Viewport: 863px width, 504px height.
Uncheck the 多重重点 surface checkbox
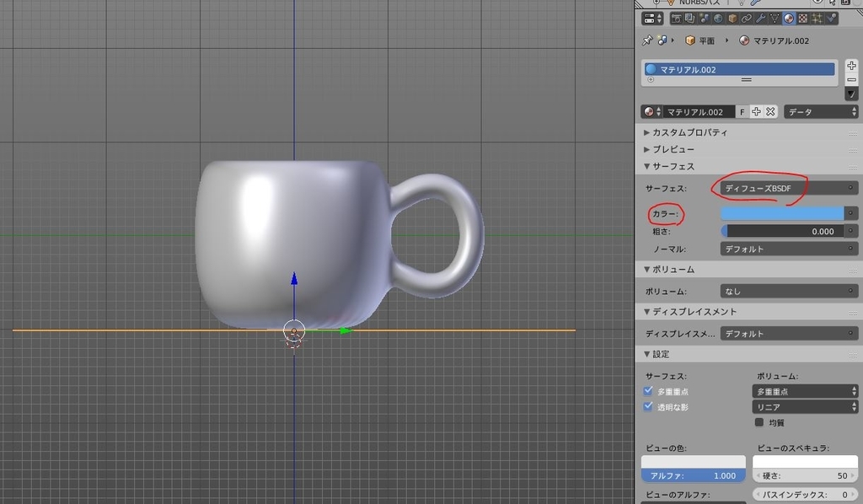pyautogui.click(x=648, y=391)
